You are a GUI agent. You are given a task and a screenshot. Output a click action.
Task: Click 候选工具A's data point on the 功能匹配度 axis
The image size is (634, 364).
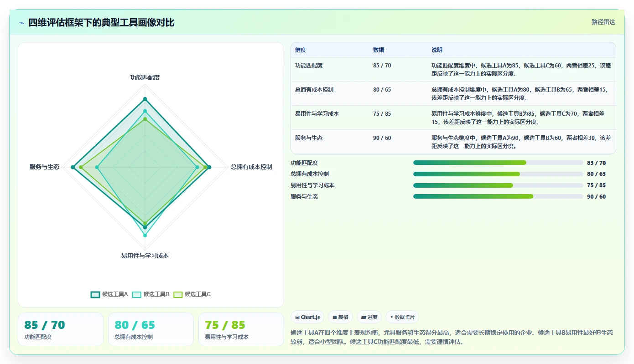(145, 99)
